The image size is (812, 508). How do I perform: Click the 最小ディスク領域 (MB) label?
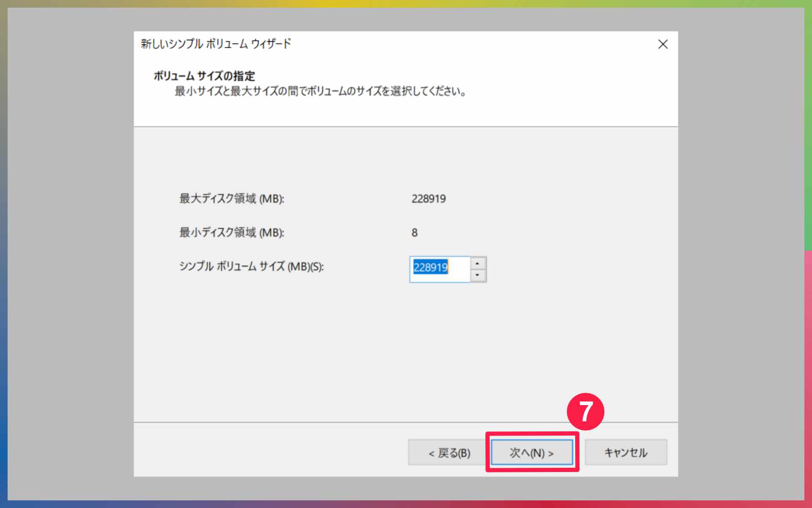pos(232,232)
